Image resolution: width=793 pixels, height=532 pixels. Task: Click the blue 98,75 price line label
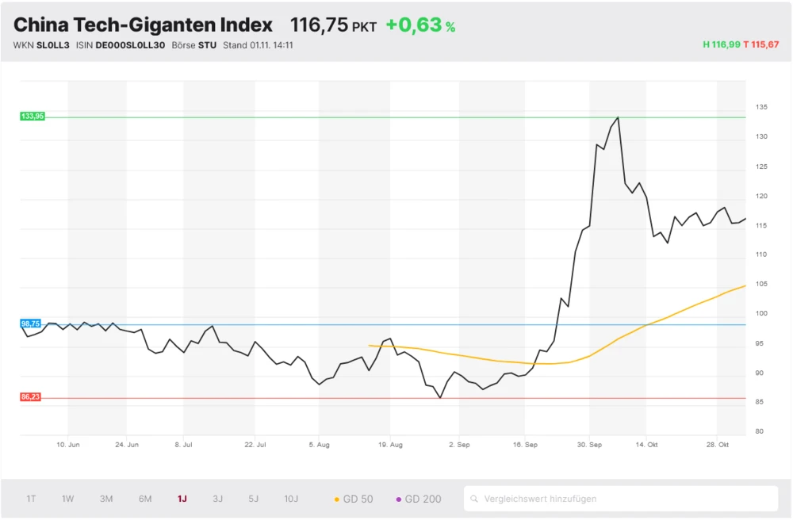click(x=30, y=323)
